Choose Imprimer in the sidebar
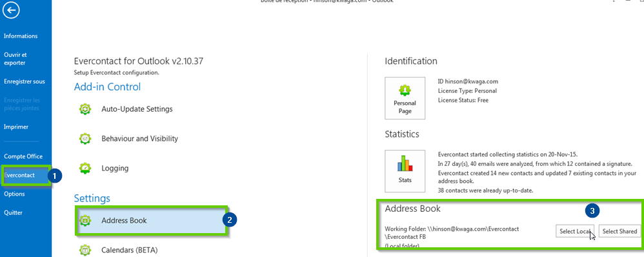This screenshot has width=644, height=257. [16, 127]
